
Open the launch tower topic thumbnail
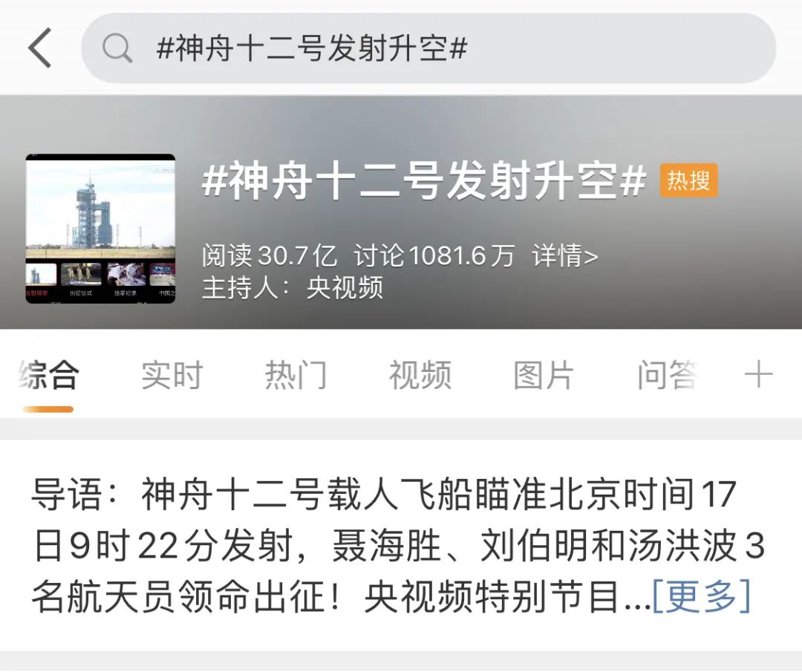[100, 229]
